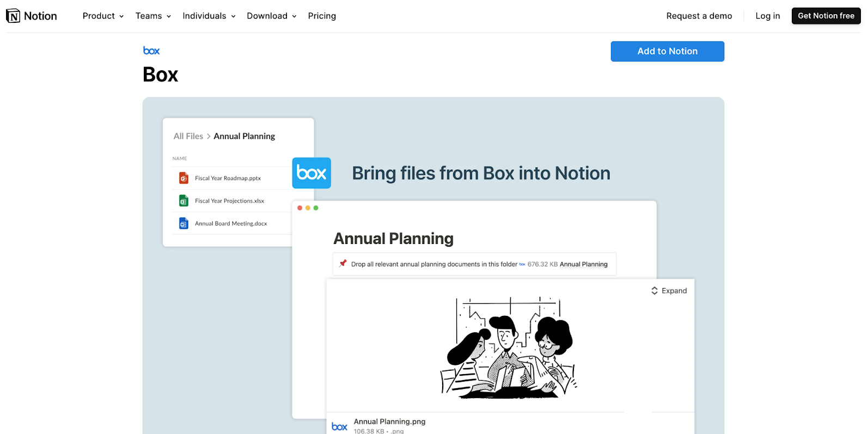The image size is (868, 434).
Task: Open the Individuals dropdown menu
Action: pyautogui.click(x=209, y=16)
